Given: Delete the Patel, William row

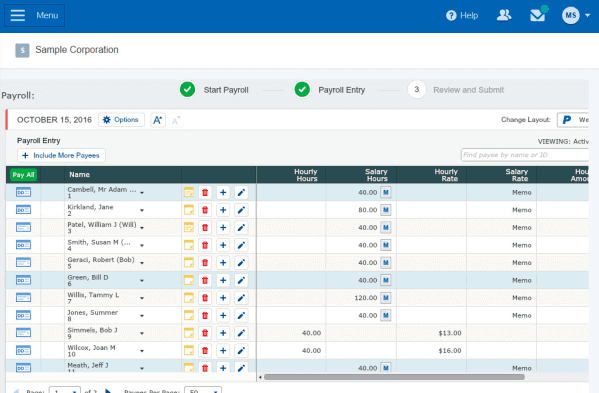Looking at the screenshot, I should [205, 228].
